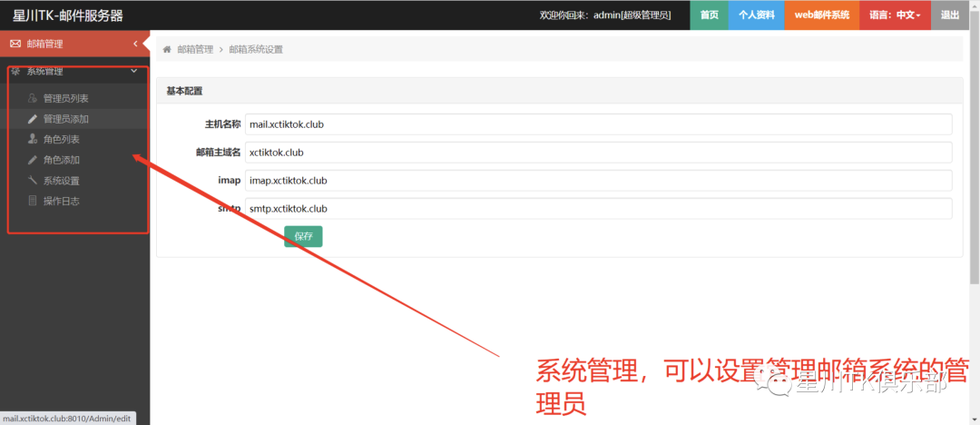
Task: Go to 首页 in top bar
Action: 710,15
